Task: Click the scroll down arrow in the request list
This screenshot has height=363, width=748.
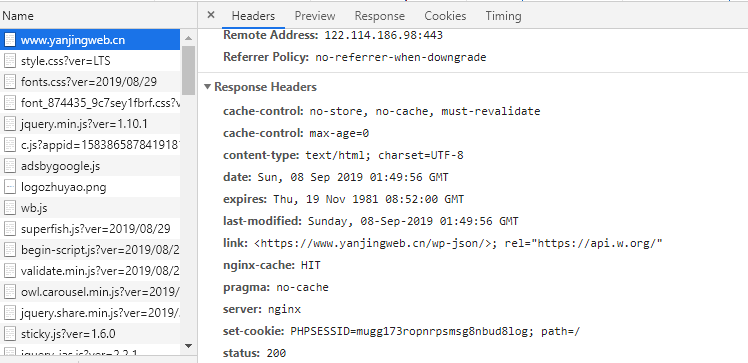Action: coord(188,346)
